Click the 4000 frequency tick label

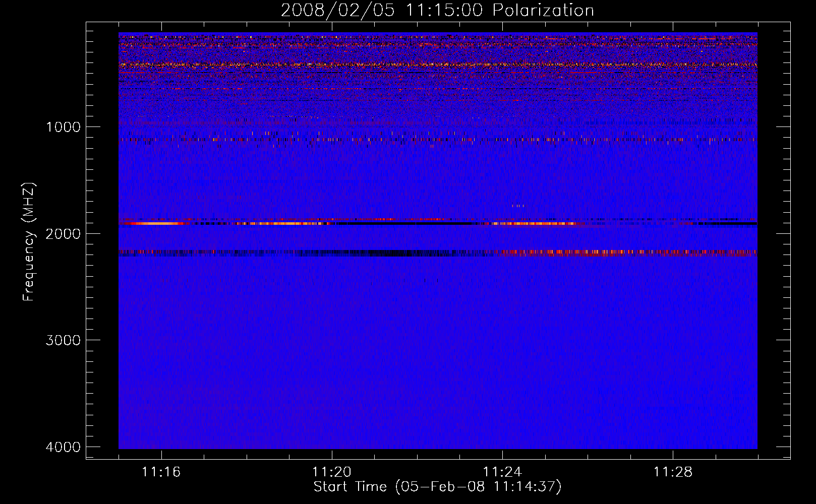63,447
